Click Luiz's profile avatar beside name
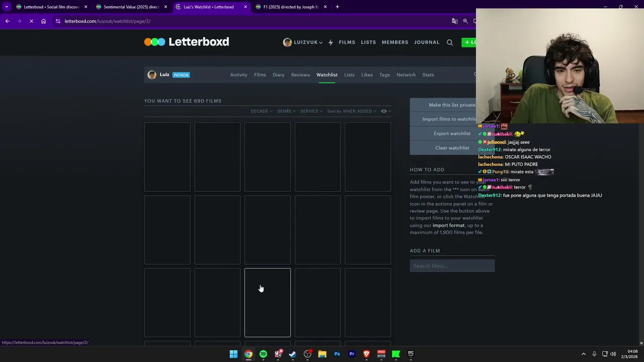This screenshot has height=362, width=644. 152,75
